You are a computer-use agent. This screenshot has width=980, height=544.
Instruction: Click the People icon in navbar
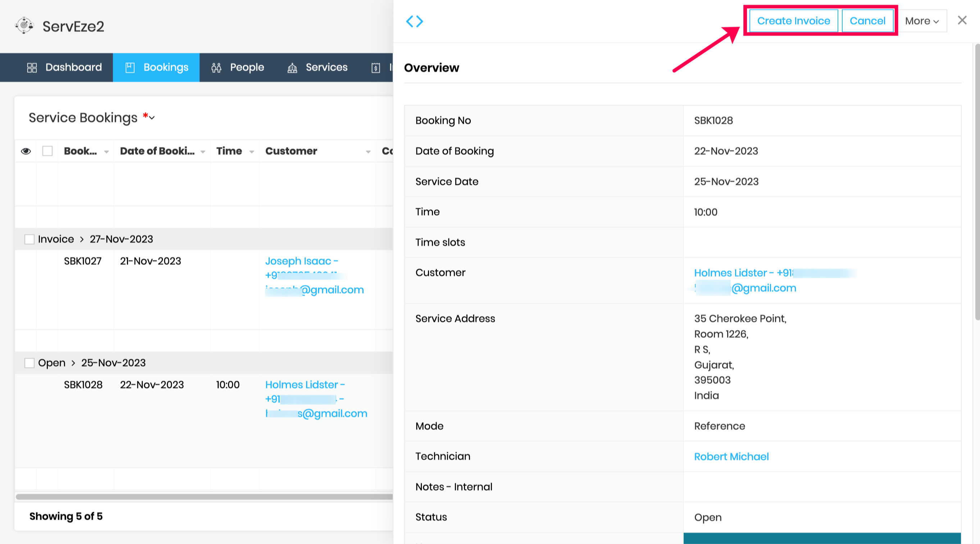pyautogui.click(x=216, y=68)
